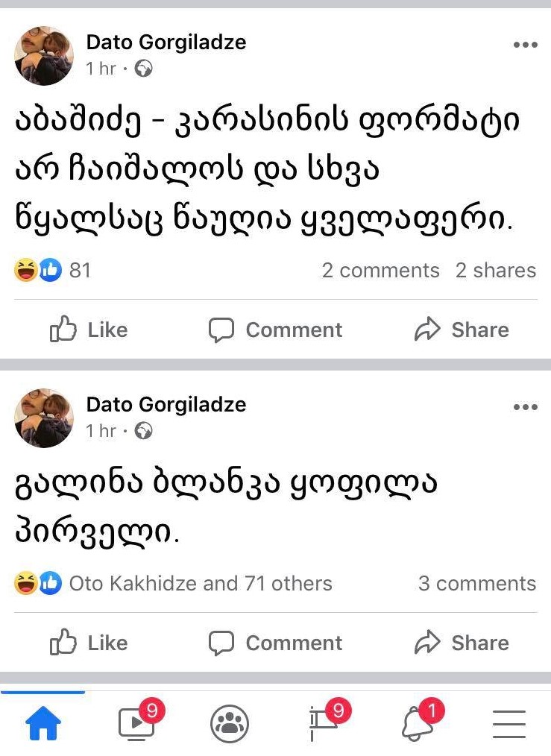Open first post's author profile picture
The image size is (551, 756).
pyautogui.click(x=44, y=56)
